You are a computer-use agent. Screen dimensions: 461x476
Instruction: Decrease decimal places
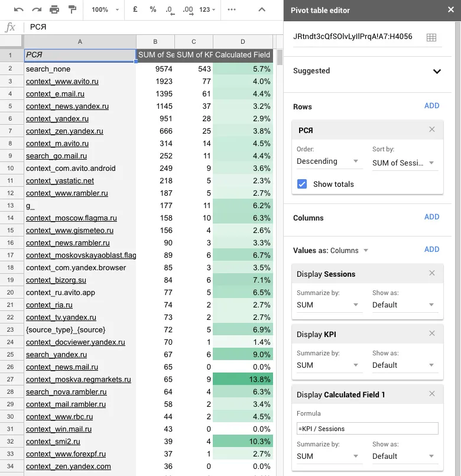click(x=170, y=10)
